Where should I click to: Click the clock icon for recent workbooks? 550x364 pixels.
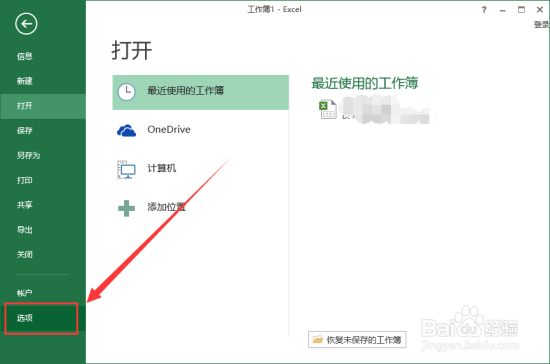point(126,92)
